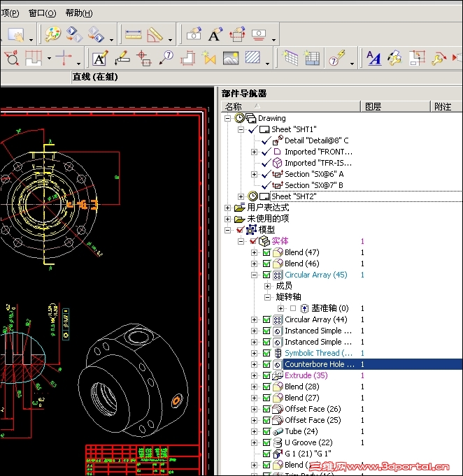Select Section "SX@7" B view

[x=314, y=185]
